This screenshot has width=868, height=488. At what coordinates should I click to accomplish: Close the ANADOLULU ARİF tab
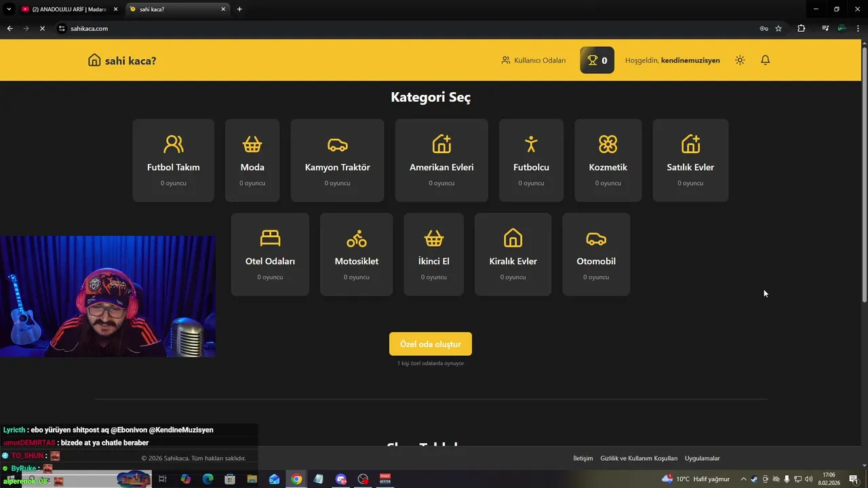(115, 9)
